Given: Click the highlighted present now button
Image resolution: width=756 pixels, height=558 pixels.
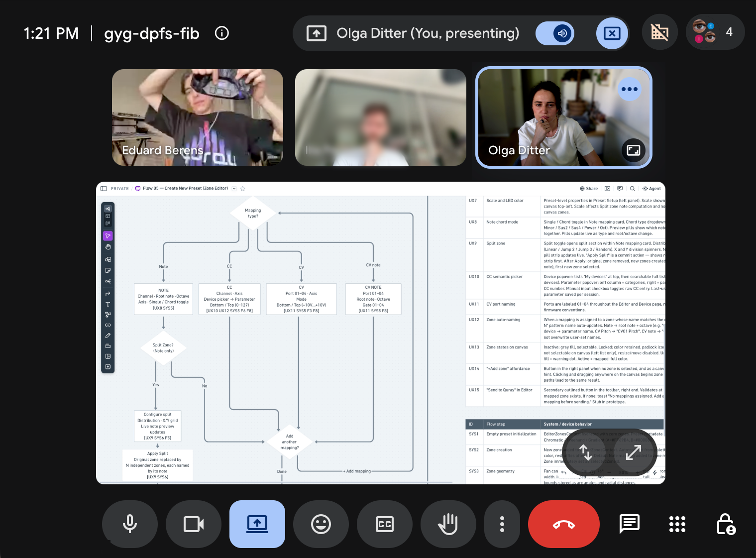Looking at the screenshot, I should click(x=257, y=524).
